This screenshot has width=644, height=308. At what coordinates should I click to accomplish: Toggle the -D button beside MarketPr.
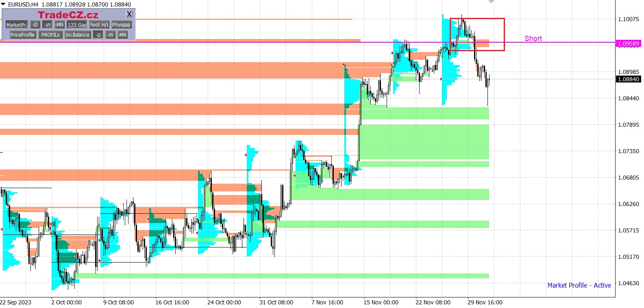pos(35,25)
